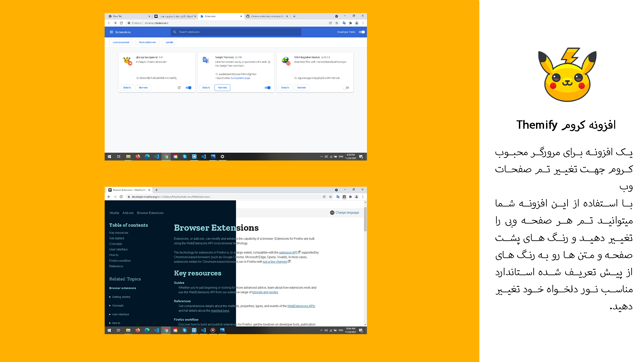Viewport: 644px width, 362px height.
Task: Turn off ghange background extension toggle
Action: point(189,88)
